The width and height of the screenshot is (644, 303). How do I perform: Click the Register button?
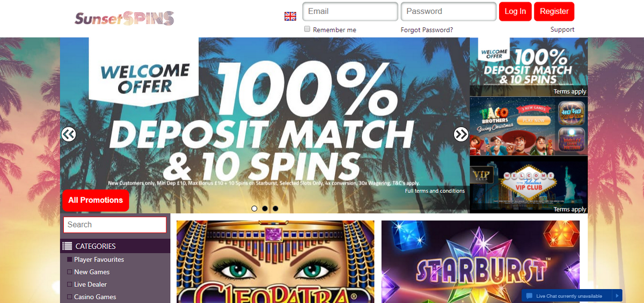[554, 11]
